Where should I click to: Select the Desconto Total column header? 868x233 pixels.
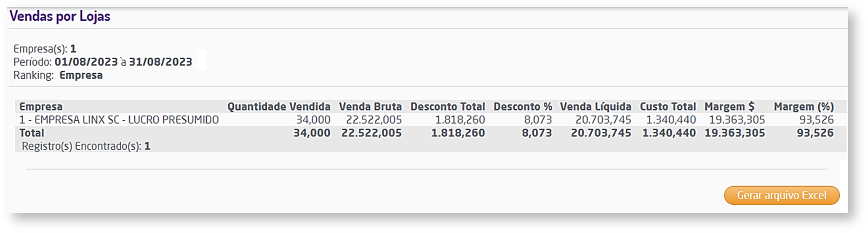pos(448,107)
